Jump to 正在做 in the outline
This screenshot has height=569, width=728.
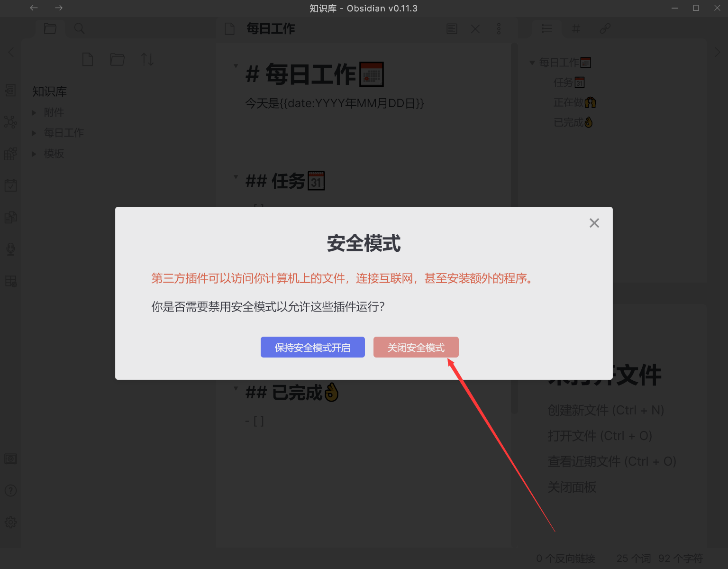point(575,102)
